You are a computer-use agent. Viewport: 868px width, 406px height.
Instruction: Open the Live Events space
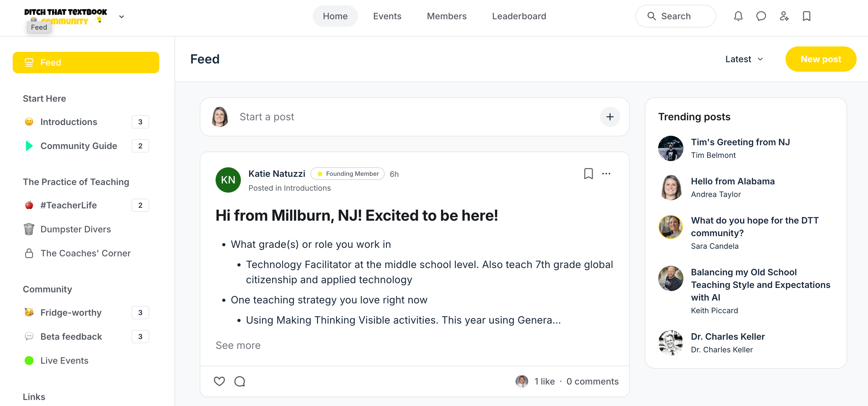click(x=64, y=360)
